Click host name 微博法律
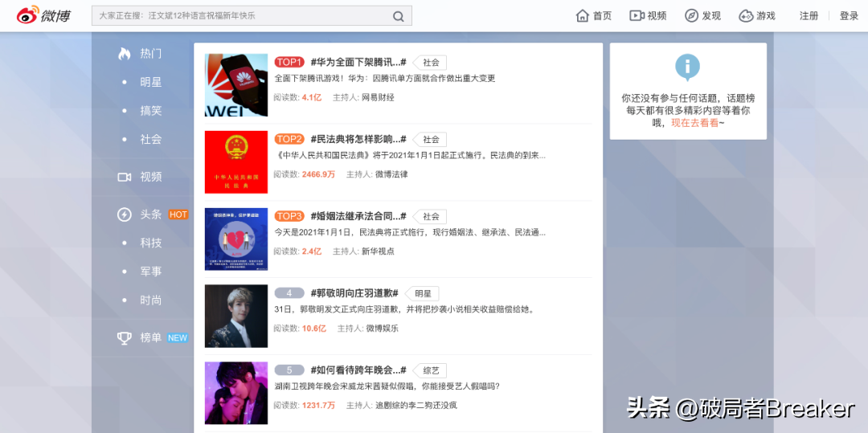Screen dimensions: 868x433 point(391,174)
